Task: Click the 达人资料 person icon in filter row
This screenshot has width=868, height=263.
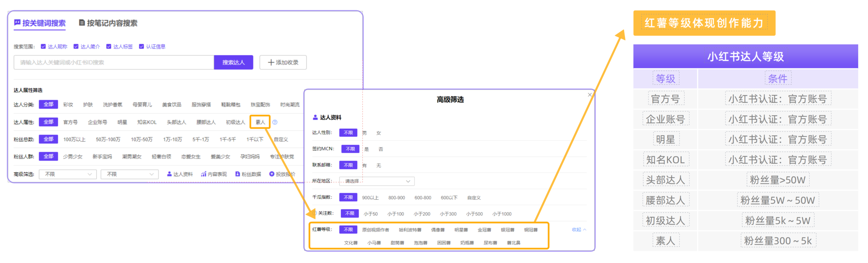Action: click(169, 174)
